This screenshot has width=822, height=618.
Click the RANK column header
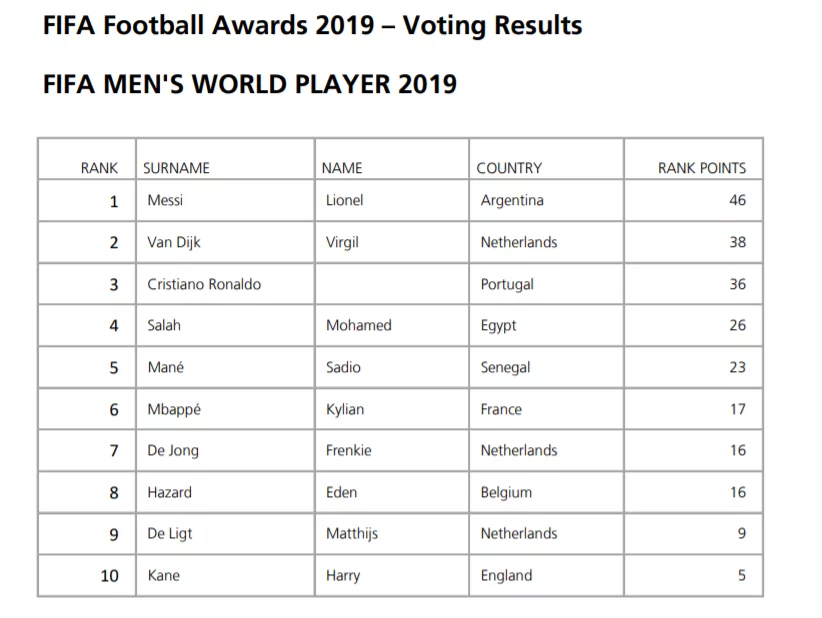(99, 168)
